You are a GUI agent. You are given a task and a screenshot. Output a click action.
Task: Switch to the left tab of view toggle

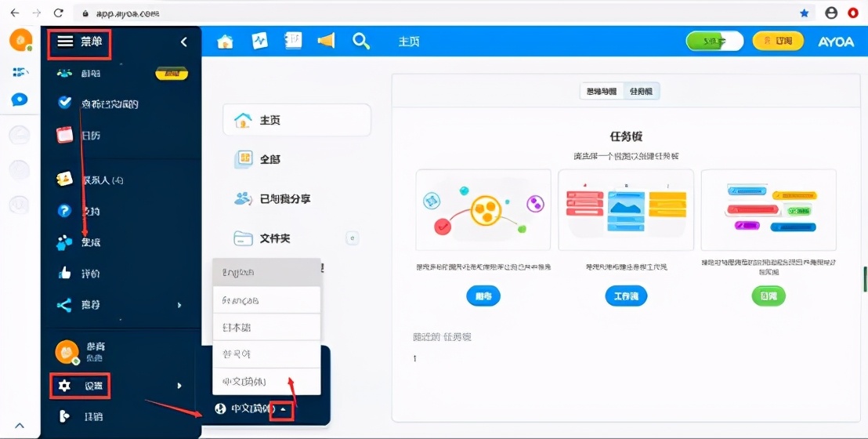(x=601, y=92)
